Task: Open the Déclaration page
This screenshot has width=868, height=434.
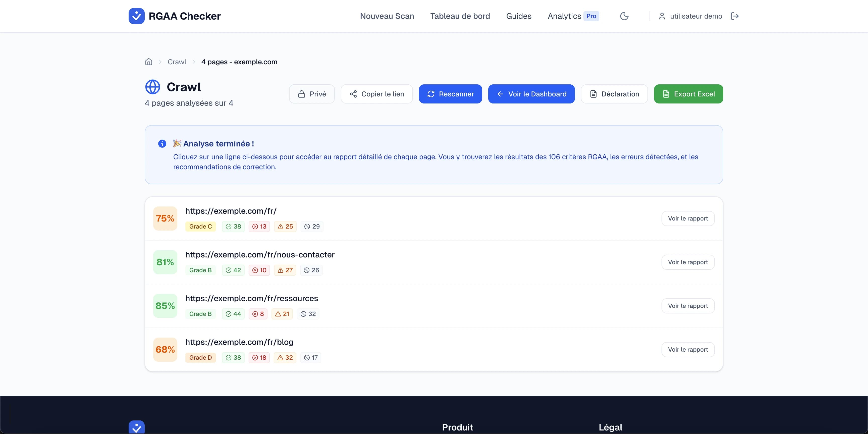Action: [614, 94]
